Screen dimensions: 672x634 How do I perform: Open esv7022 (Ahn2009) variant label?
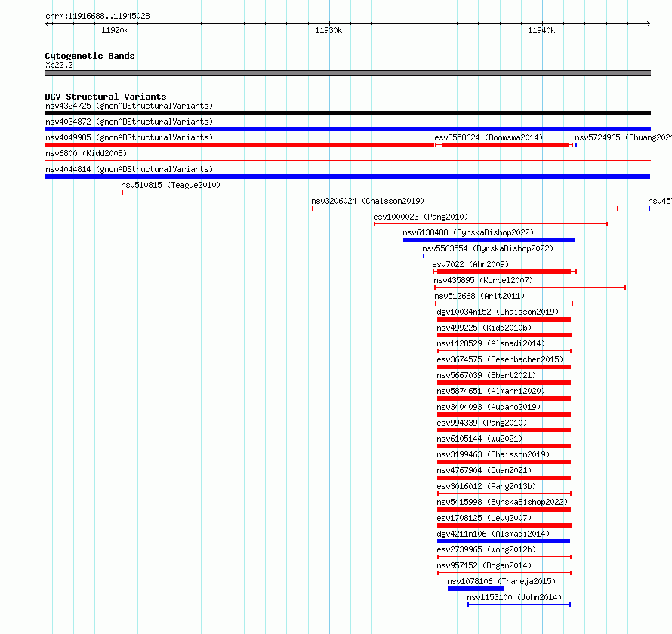point(470,264)
